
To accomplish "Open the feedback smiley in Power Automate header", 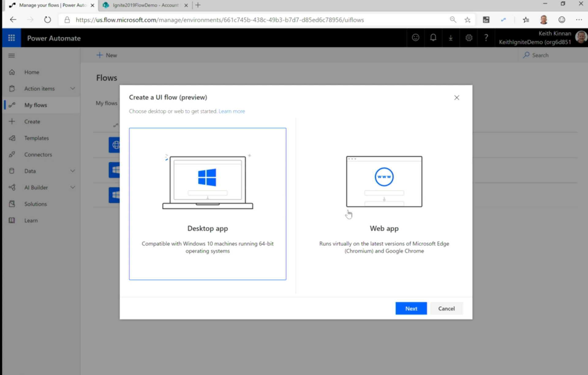I will (x=415, y=38).
